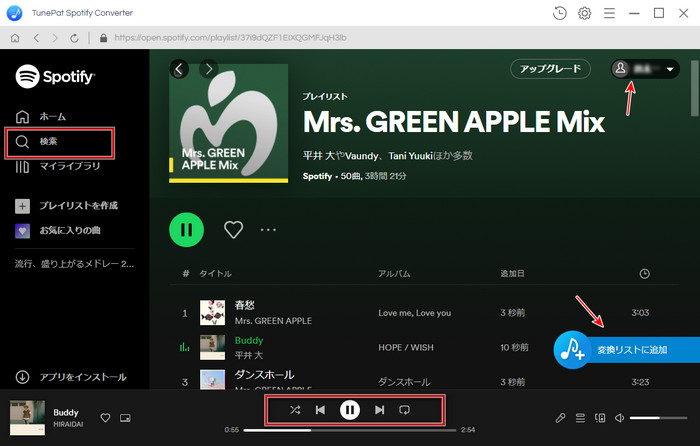The image size is (700, 446).
Task: Select the track ダンスホール title
Action: tap(265, 375)
